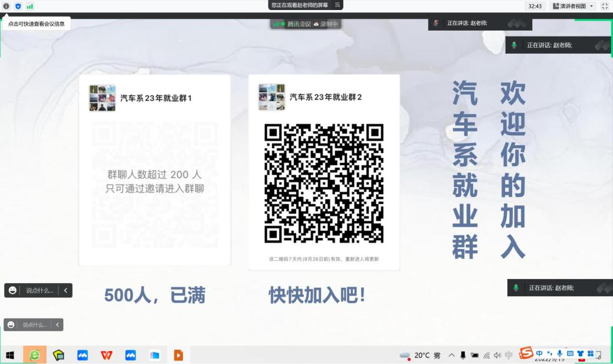Open the Tencent Meeting icon left of WPS
613x364 pixels.
[83, 355]
